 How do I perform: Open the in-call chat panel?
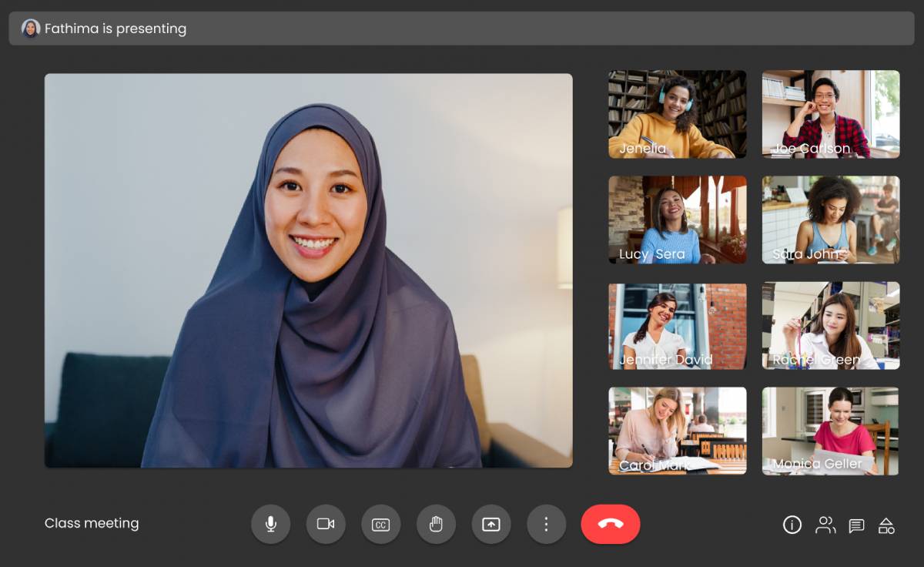point(856,524)
